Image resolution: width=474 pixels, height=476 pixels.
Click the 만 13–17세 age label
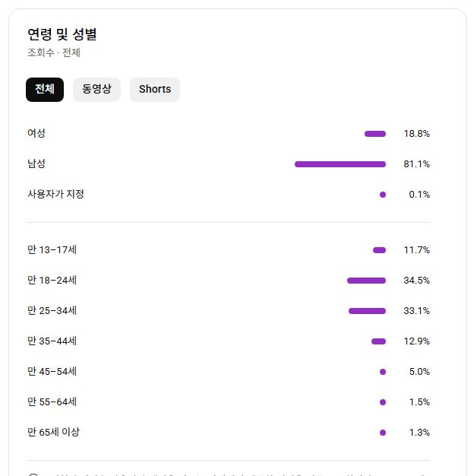pyautogui.click(x=52, y=249)
